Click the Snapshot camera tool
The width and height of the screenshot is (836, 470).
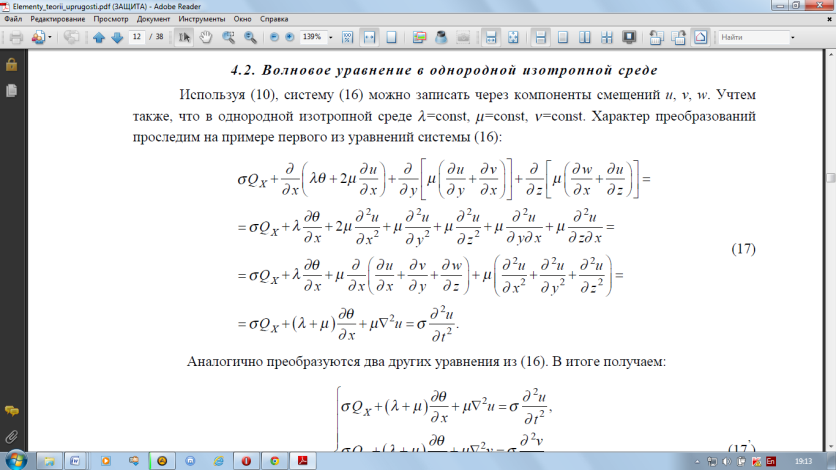463,37
